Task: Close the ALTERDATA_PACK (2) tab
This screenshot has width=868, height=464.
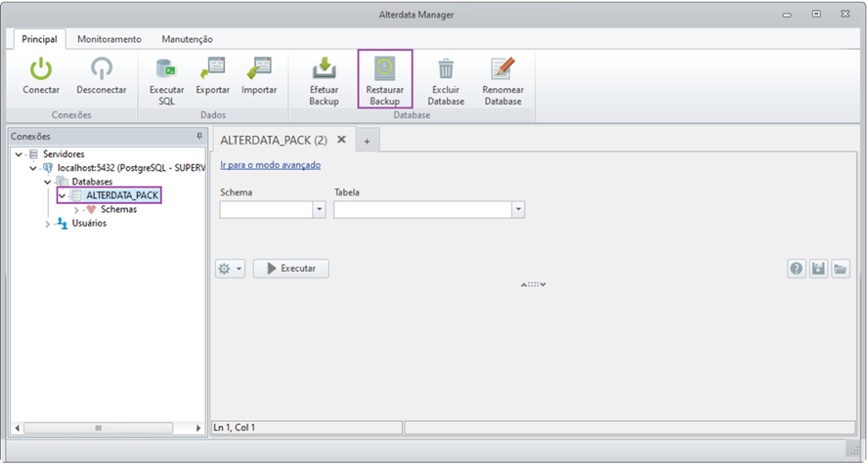Action: coord(341,140)
